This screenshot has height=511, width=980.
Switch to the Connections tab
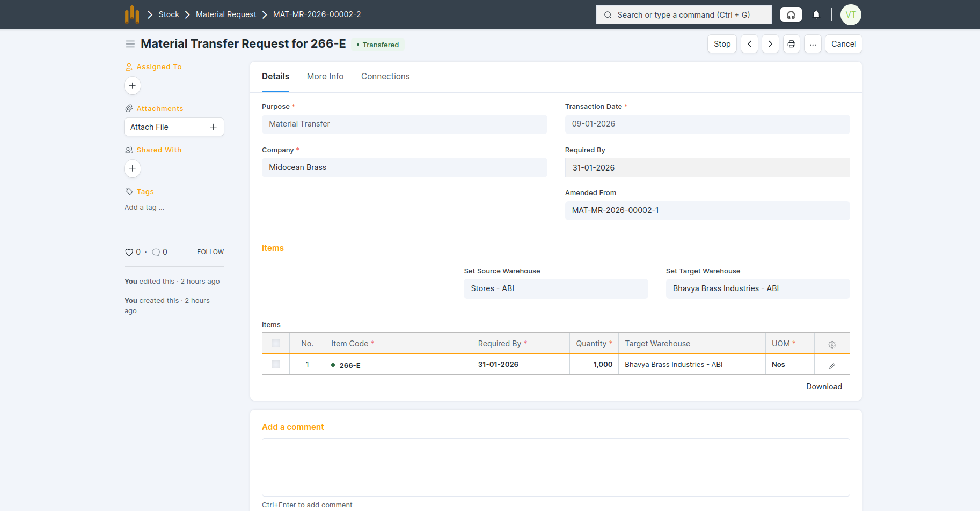[x=385, y=77]
